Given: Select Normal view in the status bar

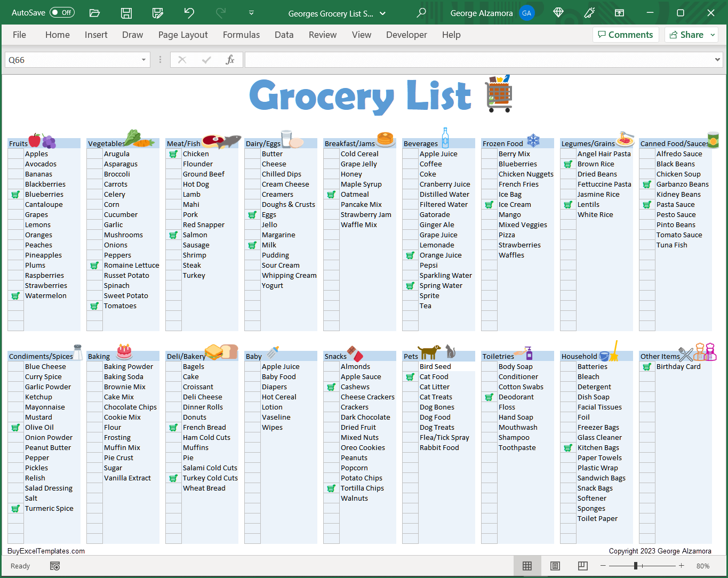Looking at the screenshot, I should [527, 566].
